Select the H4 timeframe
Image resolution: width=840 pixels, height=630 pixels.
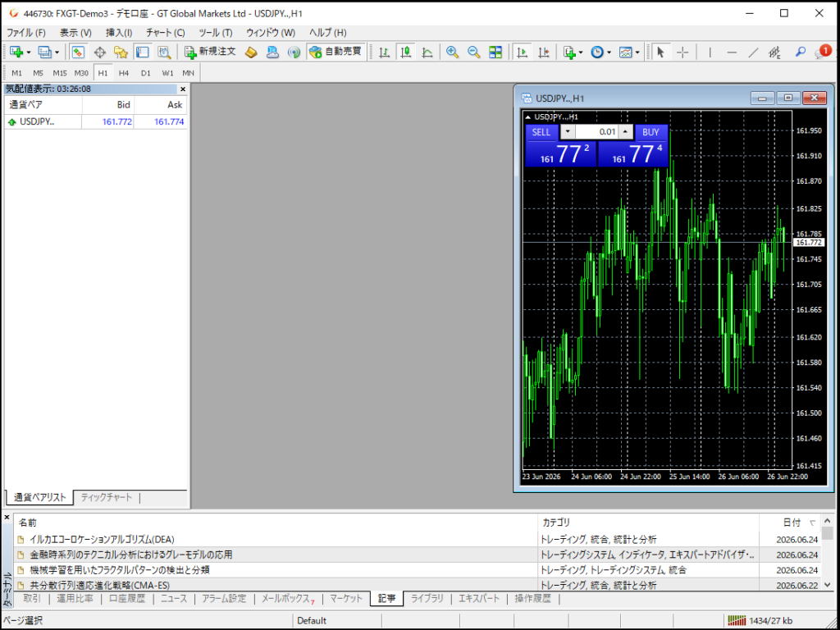pos(124,73)
